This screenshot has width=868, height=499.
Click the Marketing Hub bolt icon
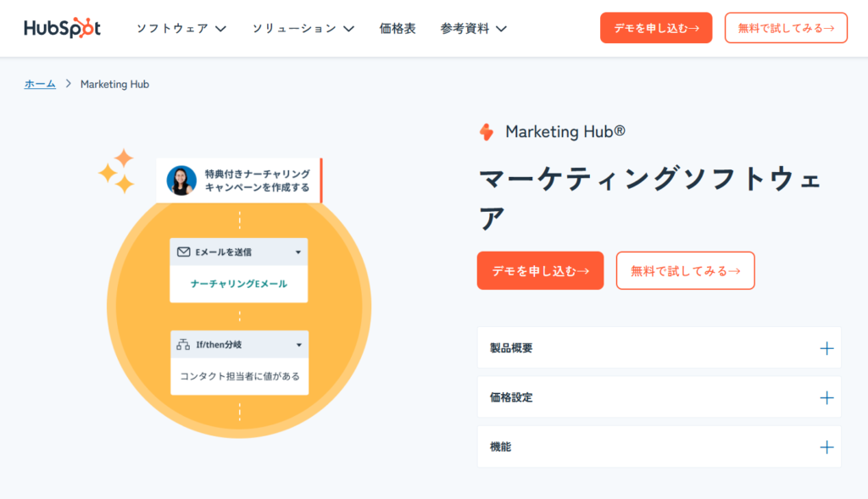click(487, 132)
